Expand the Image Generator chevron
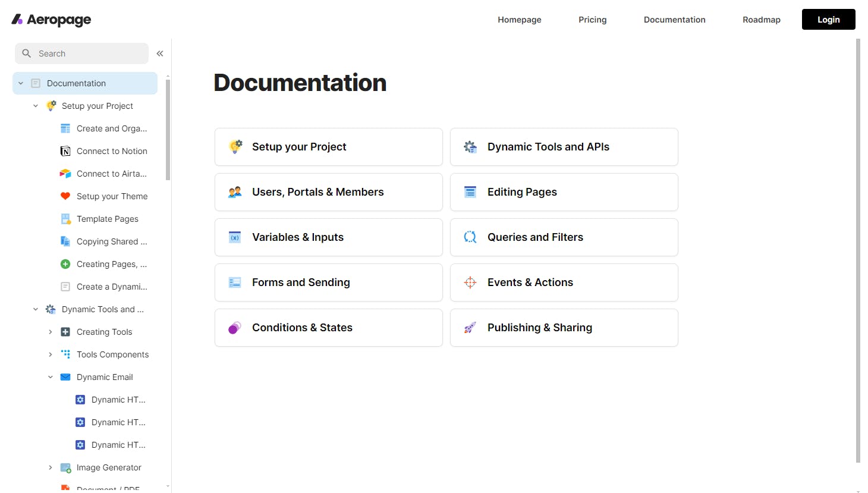 (51, 467)
